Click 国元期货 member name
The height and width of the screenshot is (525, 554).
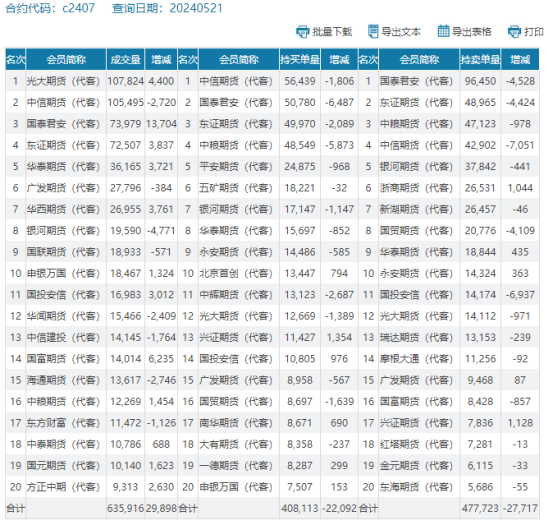(x=63, y=466)
